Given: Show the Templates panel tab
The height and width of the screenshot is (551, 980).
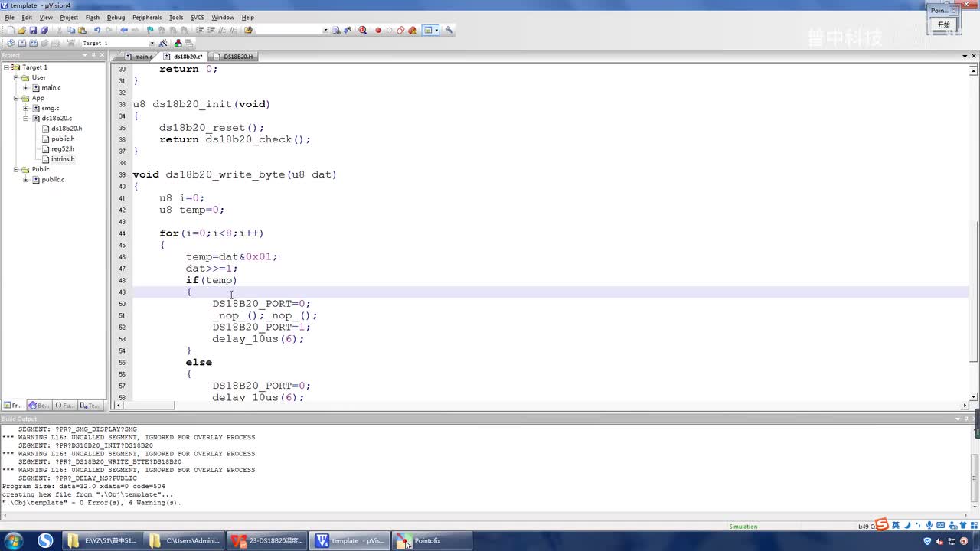Looking at the screenshot, I should 90,406.
